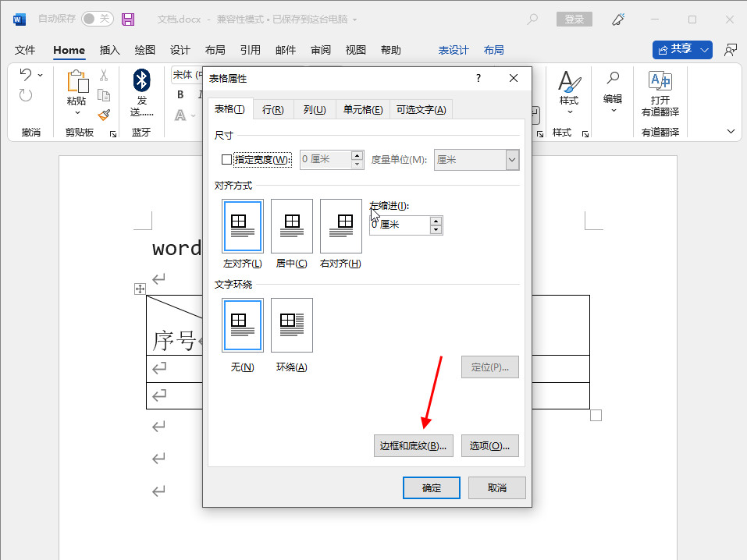
Task: Click the Cut scissors icon
Action: 104,75
